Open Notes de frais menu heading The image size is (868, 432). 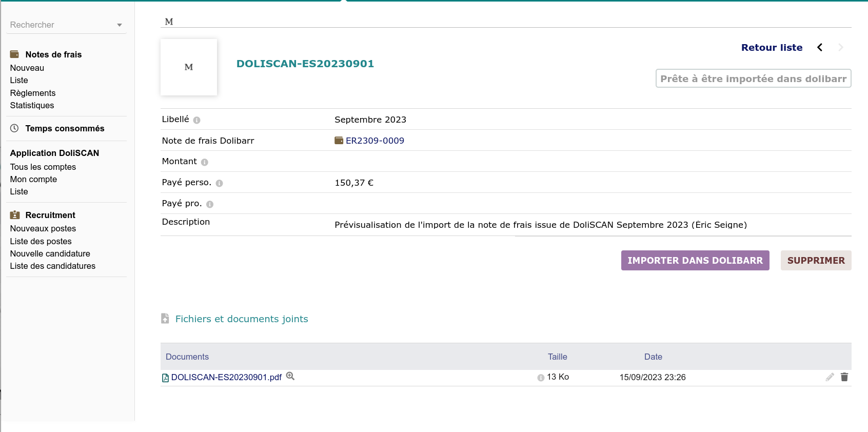point(53,54)
